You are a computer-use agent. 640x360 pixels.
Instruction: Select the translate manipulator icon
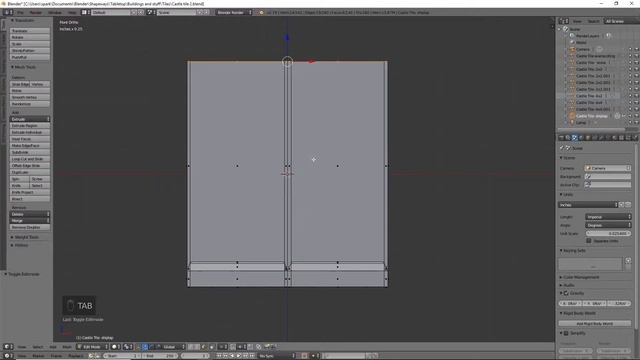coord(145,347)
